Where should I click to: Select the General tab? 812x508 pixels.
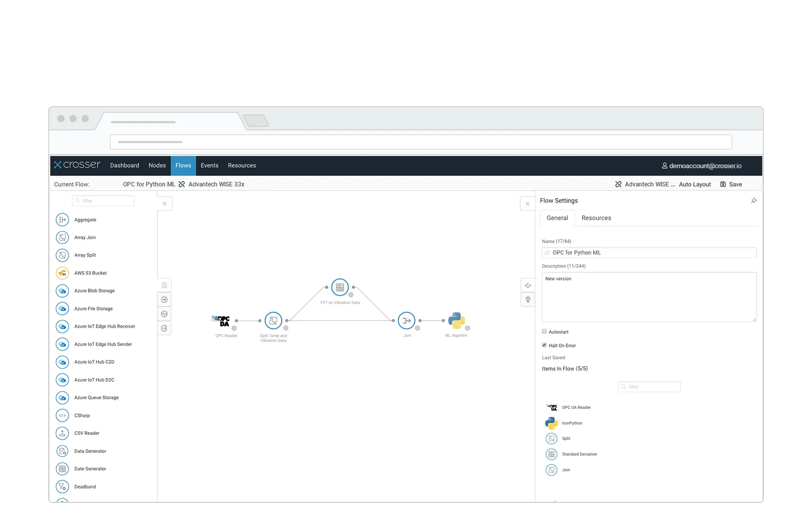[557, 218]
